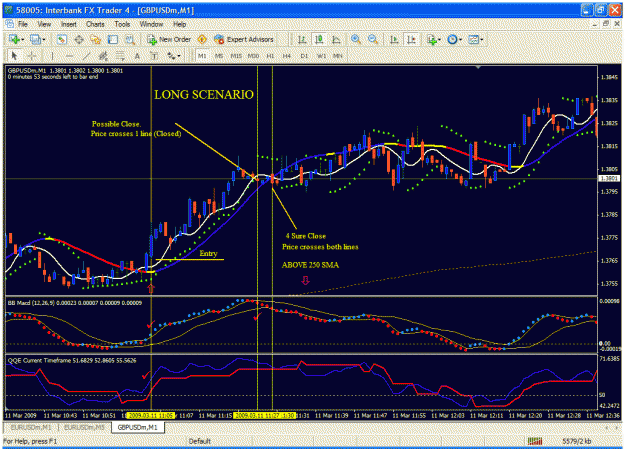The height and width of the screenshot is (449, 625).
Task: Toggle the M15 timeframe button
Action: pyautogui.click(x=236, y=56)
